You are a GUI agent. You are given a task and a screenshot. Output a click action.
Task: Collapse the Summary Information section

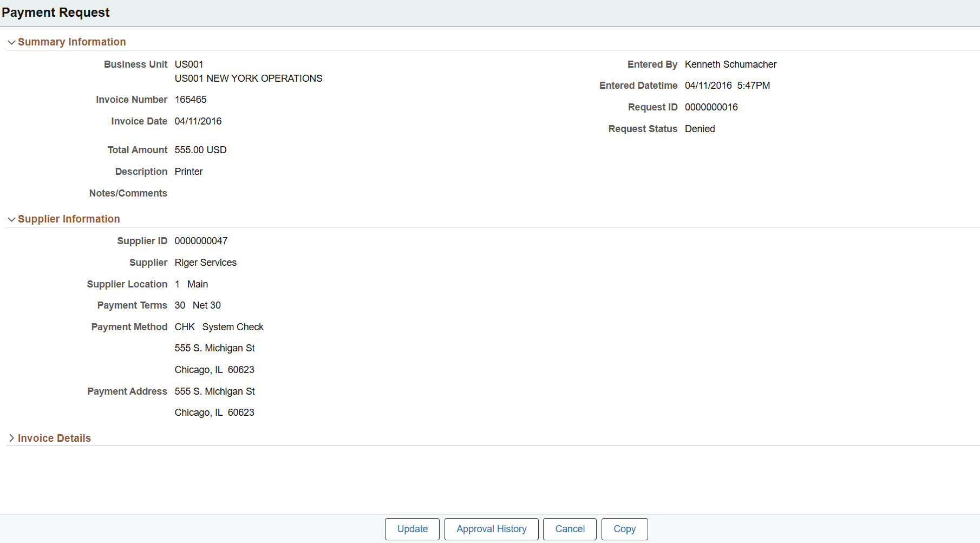click(11, 42)
